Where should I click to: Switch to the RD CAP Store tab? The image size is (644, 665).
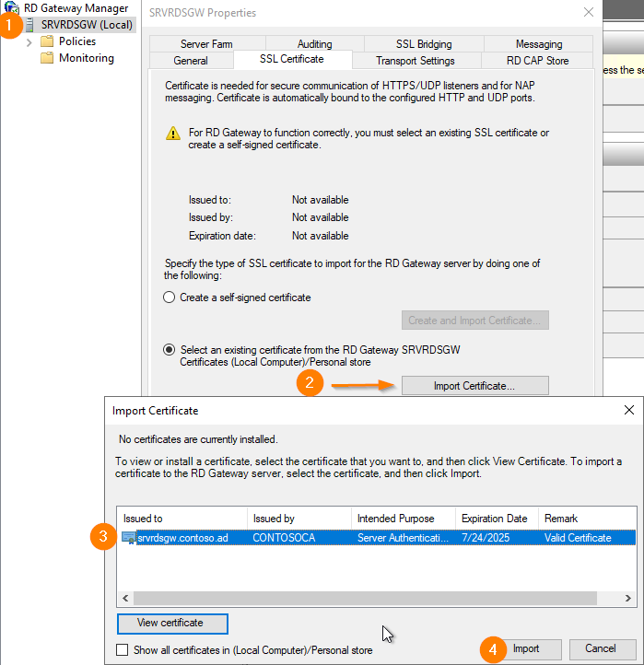click(x=537, y=60)
